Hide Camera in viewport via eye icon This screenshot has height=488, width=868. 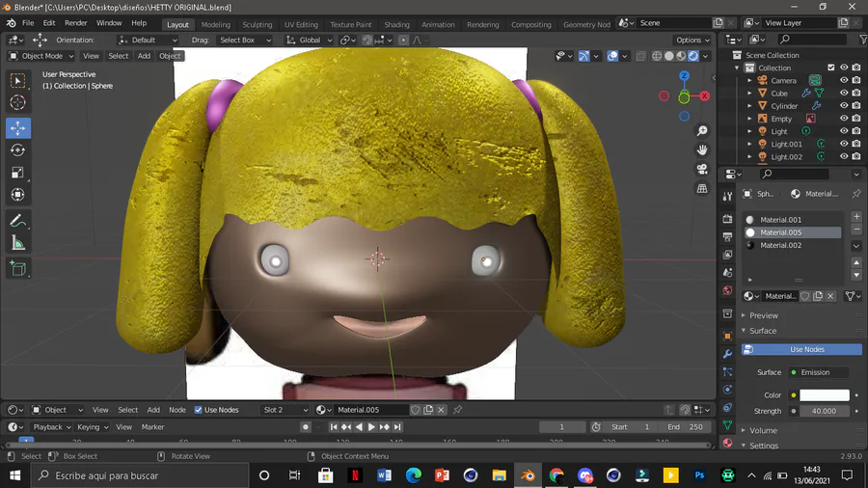tap(844, 80)
